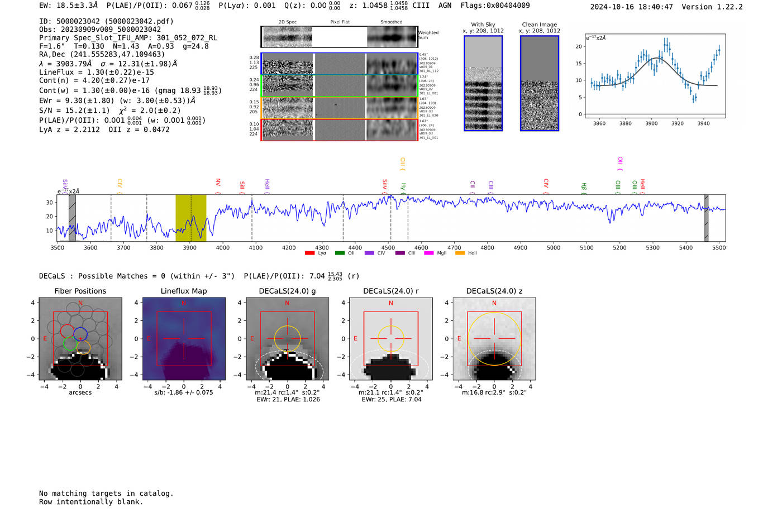Viewport: 782px width, 532px height.
Task: Click the CIII legend color swatch
Action: coord(400,253)
